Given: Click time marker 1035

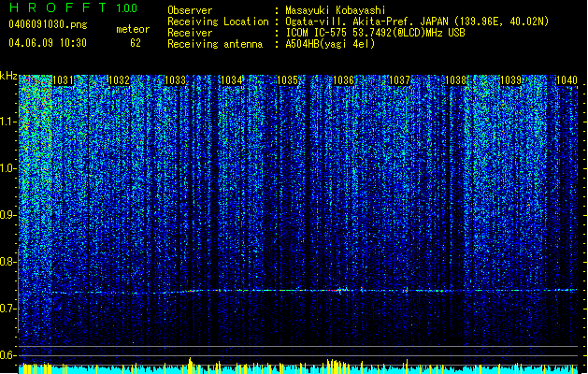Looking at the screenshot, I should click(x=287, y=80).
